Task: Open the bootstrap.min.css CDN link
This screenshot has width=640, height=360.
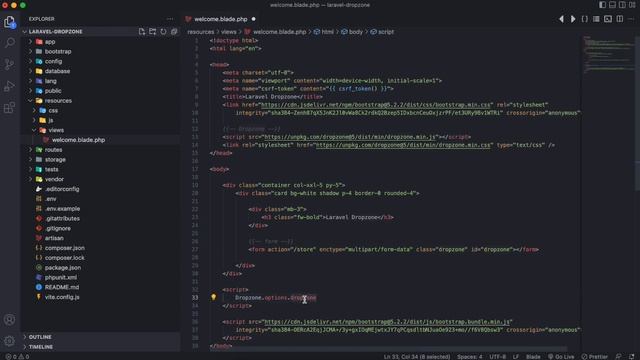Action: [x=376, y=105]
